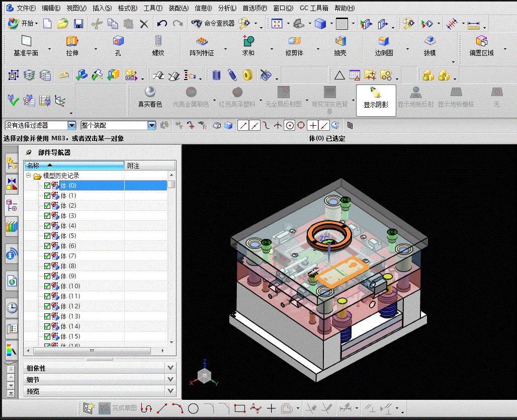
Task: Collapse the 模型历史记录 tree node
Action: (x=29, y=176)
